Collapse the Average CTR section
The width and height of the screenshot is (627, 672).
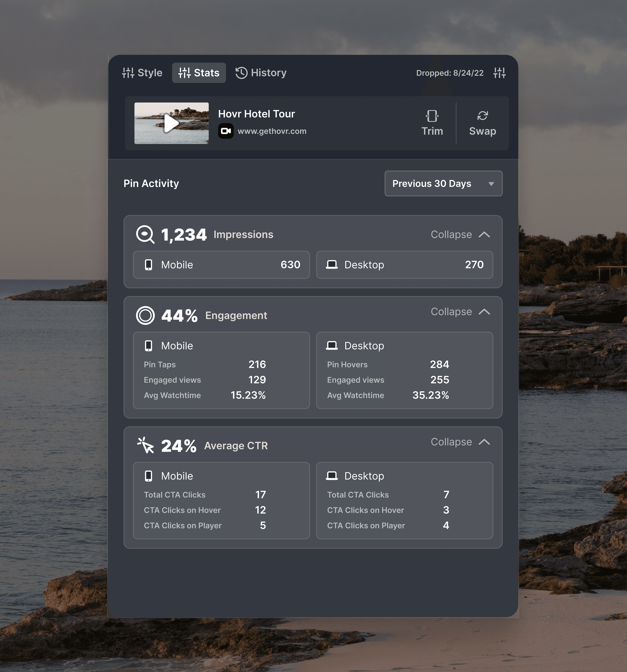click(460, 442)
